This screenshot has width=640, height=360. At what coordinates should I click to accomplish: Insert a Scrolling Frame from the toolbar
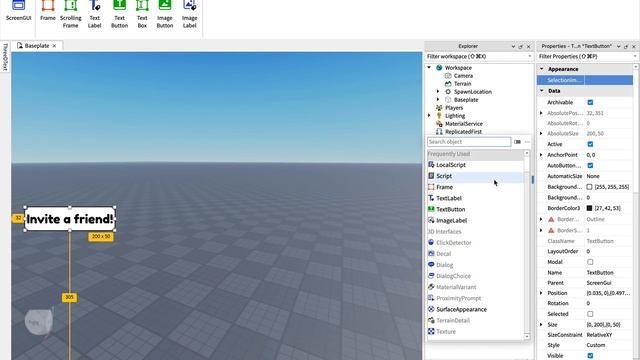pos(71,15)
